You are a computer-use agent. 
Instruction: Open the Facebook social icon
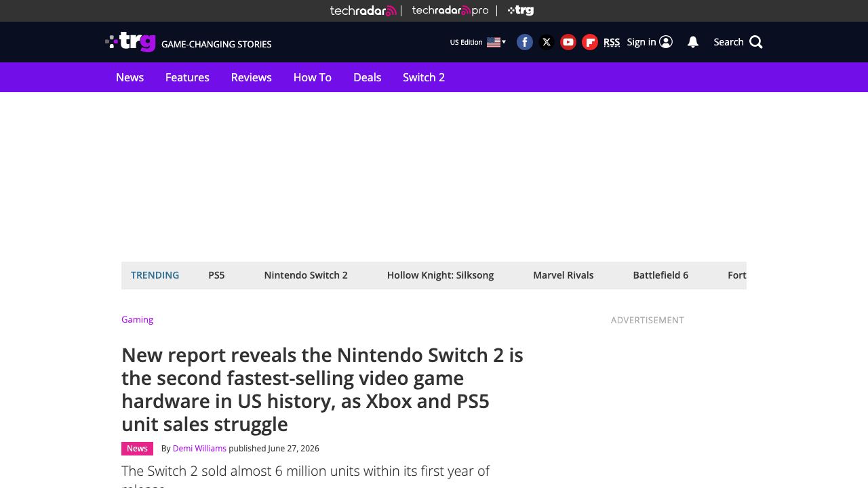click(525, 42)
